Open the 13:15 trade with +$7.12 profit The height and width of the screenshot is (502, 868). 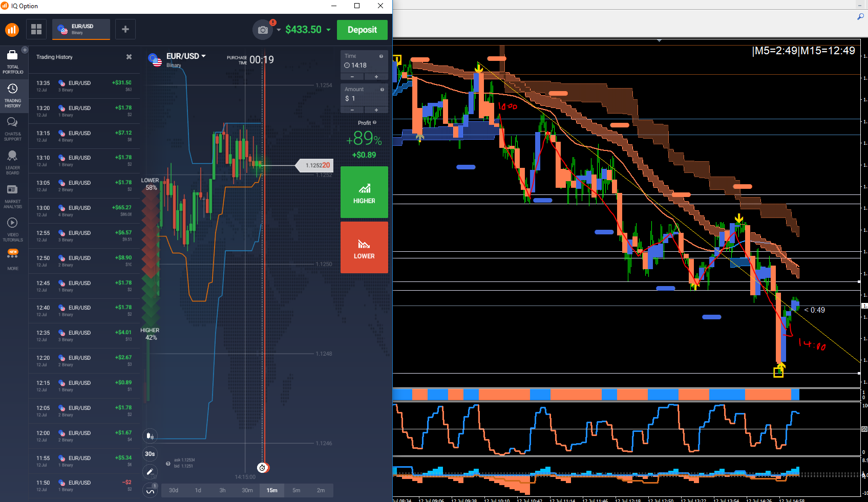tap(84, 136)
